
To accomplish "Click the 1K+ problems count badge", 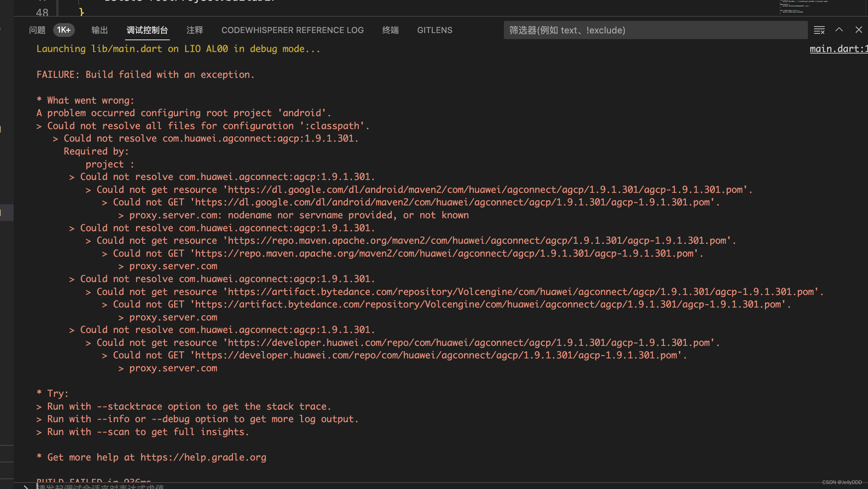I will pos(64,30).
